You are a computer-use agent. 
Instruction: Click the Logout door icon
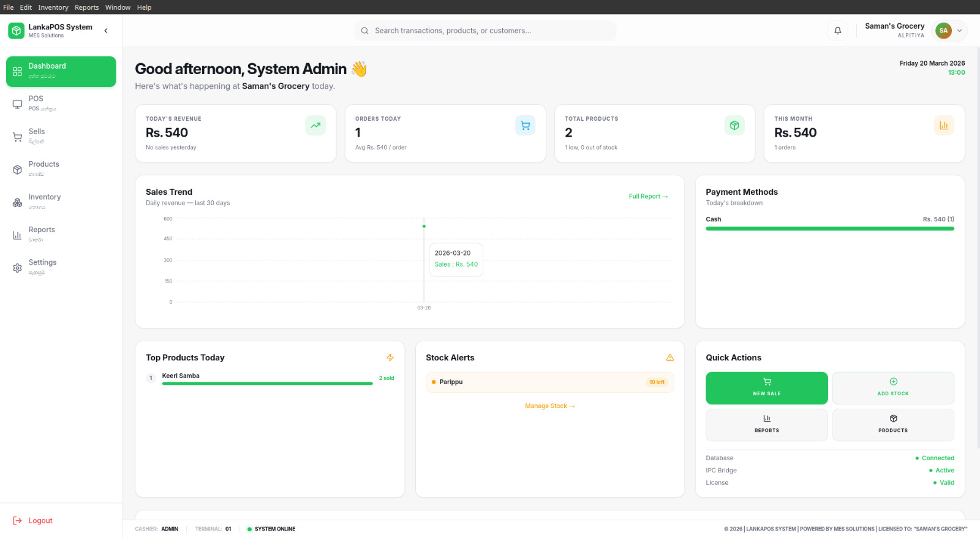click(17, 521)
